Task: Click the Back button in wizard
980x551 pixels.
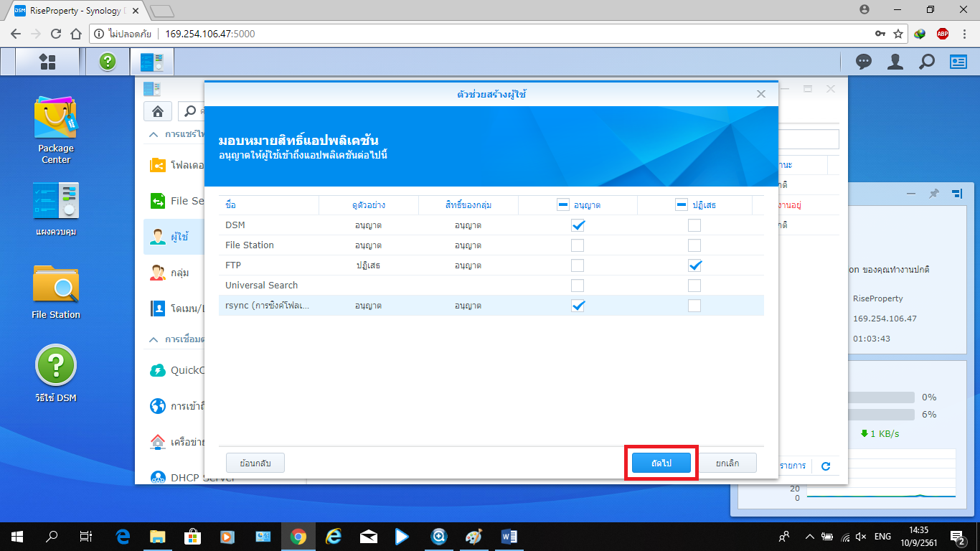Action: (x=255, y=463)
